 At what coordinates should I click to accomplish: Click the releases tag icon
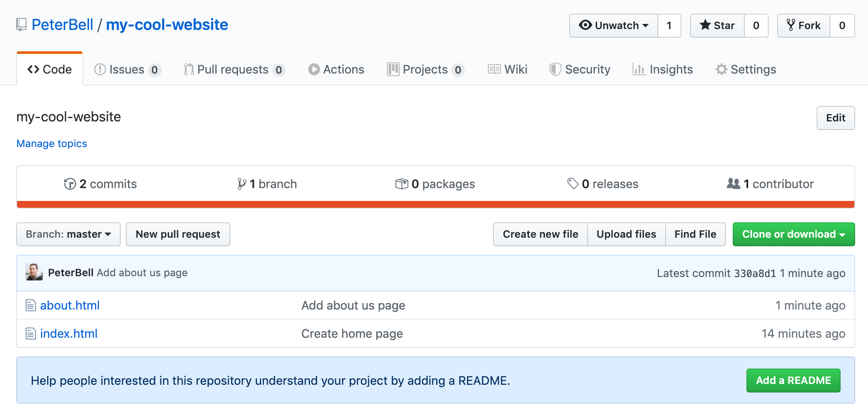(x=573, y=184)
